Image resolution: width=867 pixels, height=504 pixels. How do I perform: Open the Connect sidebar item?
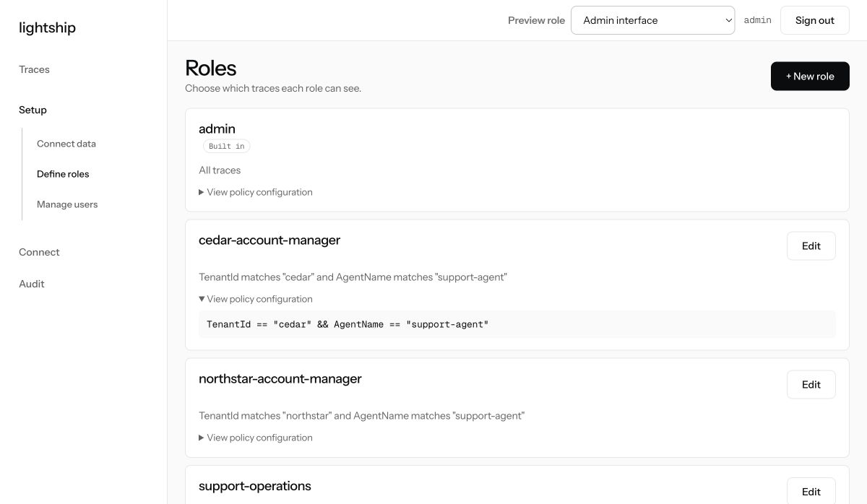click(x=39, y=252)
